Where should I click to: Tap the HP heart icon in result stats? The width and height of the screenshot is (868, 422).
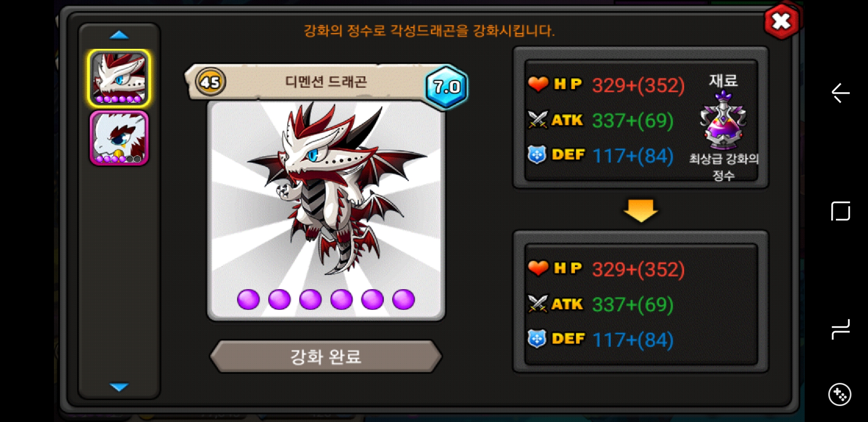pyautogui.click(x=538, y=268)
